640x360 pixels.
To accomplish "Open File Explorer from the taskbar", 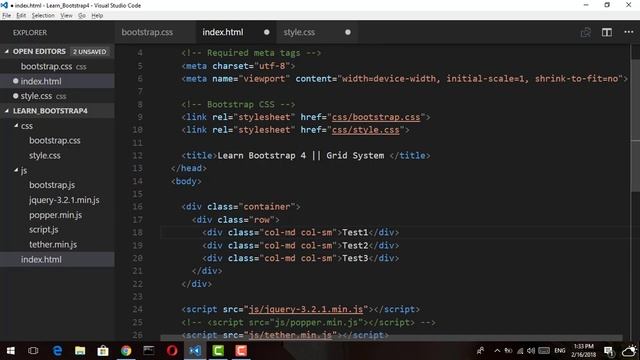I will pos(80,351).
